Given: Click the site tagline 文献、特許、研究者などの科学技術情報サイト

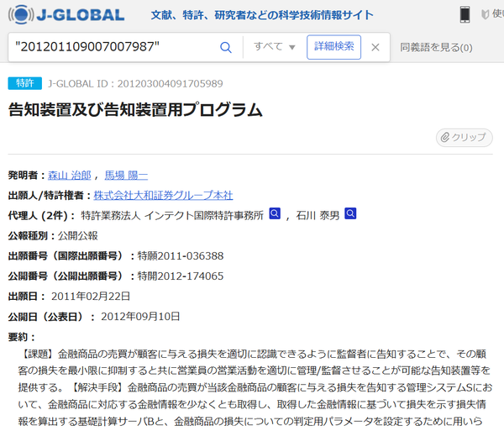Looking at the screenshot, I should coord(262,15).
